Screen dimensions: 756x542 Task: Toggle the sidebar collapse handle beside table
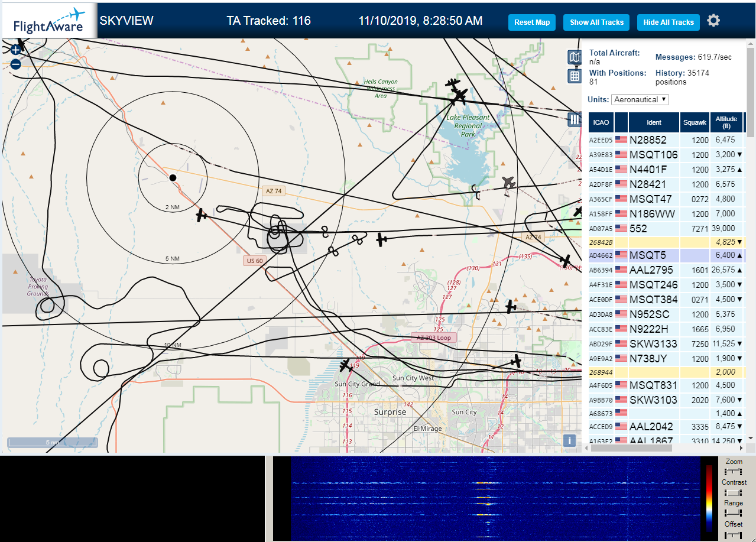(x=575, y=119)
